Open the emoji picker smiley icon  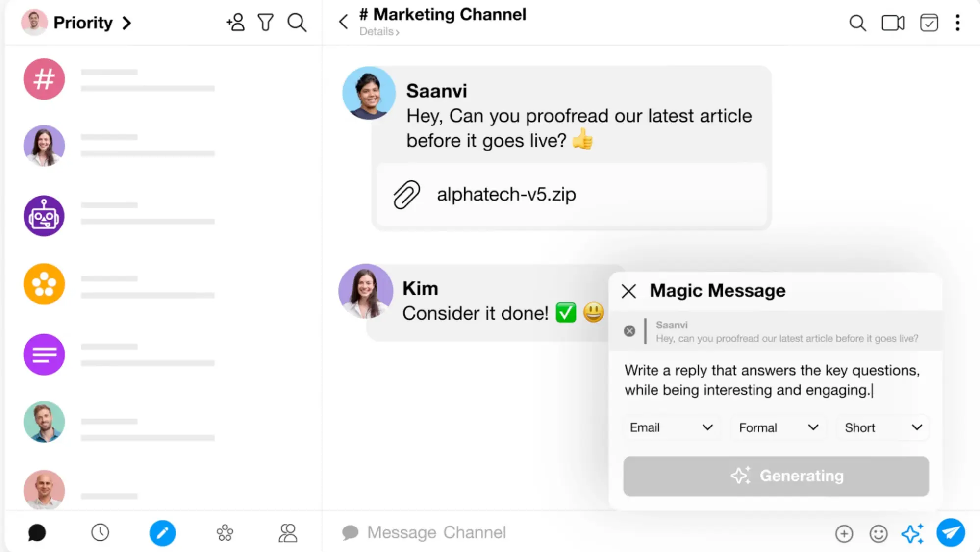pyautogui.click(x=878, y=533)
